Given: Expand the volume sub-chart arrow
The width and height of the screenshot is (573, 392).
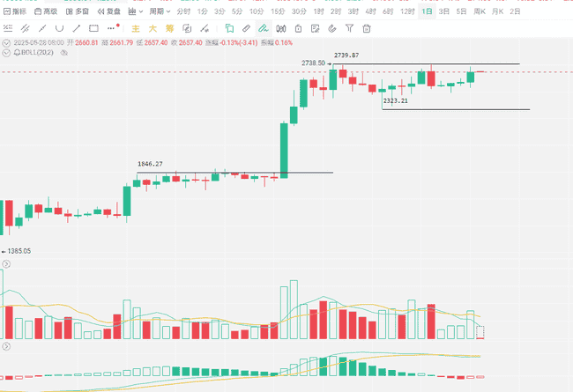Looking at the screenshot, I should point(6,263).
